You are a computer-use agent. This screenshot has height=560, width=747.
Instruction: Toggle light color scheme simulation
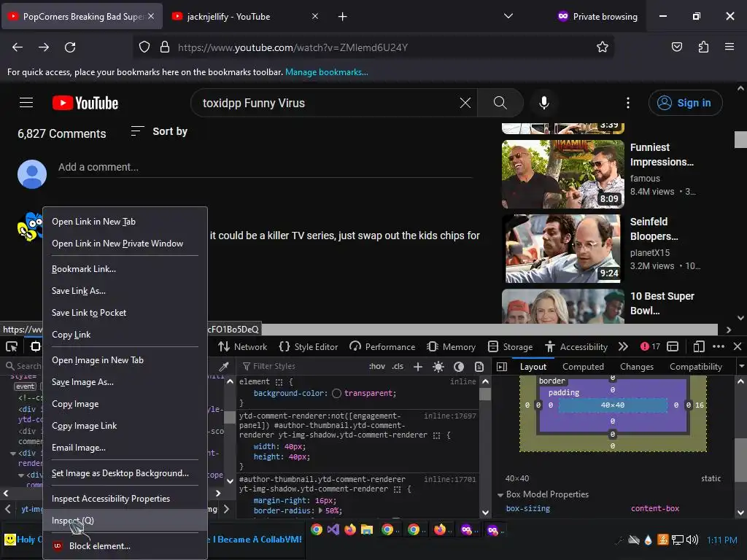[x=438, y=366]
